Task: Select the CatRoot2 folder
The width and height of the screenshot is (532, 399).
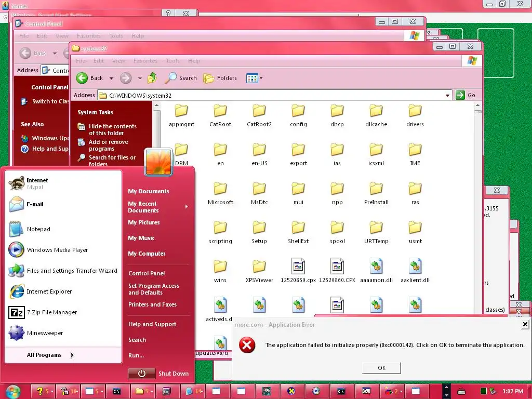Action: click(x=259, y=116)
